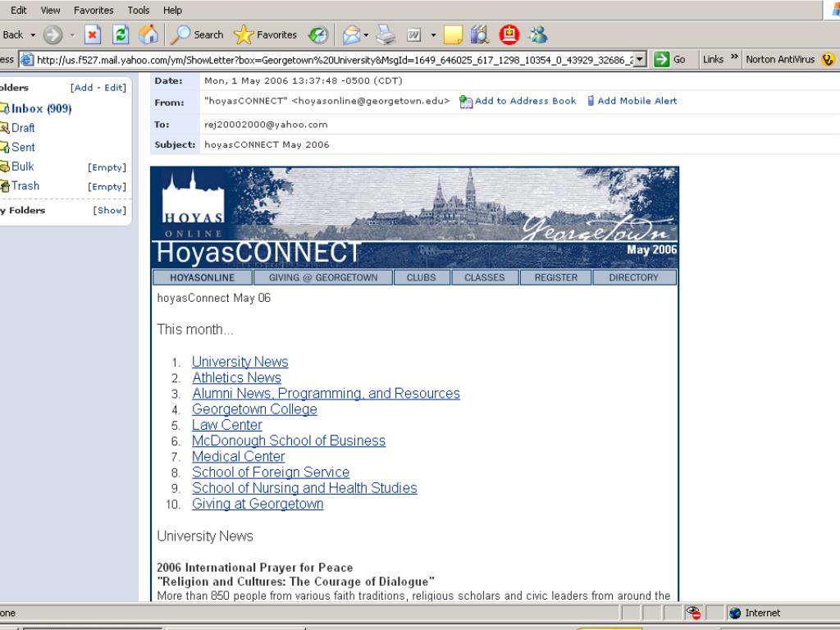
Task: Click the Bulk folder icon
Action: (5, 167)
